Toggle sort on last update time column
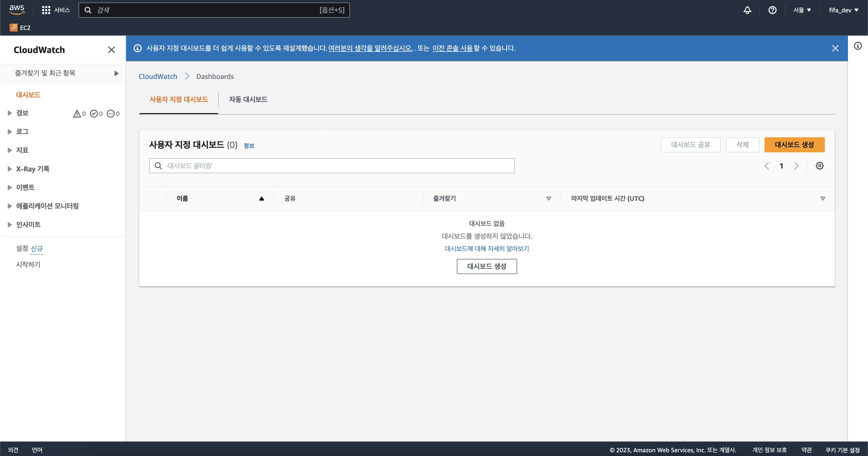This screenshot has height=456, width=868. point(823,199)
